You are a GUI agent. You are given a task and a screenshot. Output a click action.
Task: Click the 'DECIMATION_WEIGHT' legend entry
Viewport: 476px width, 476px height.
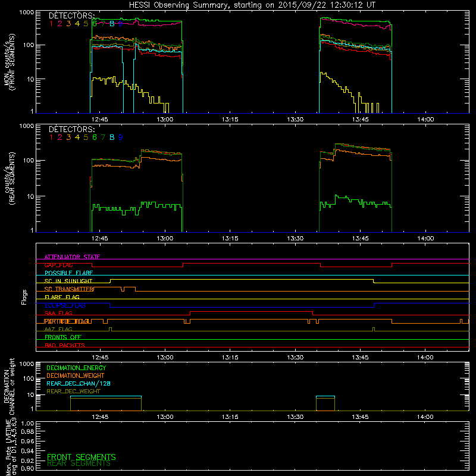[76, 376]
